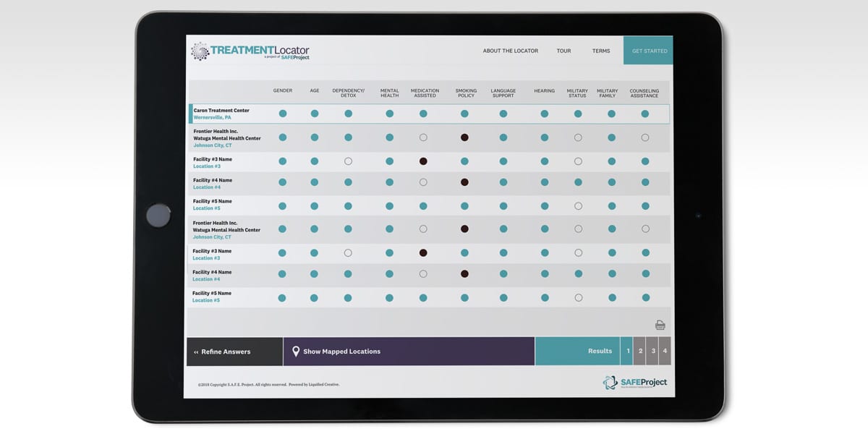Image resolution: width=868 pixels, height=434 pixels.
Task: Go to results page 4
Action: pyautogui.click(x=665, y=351)
